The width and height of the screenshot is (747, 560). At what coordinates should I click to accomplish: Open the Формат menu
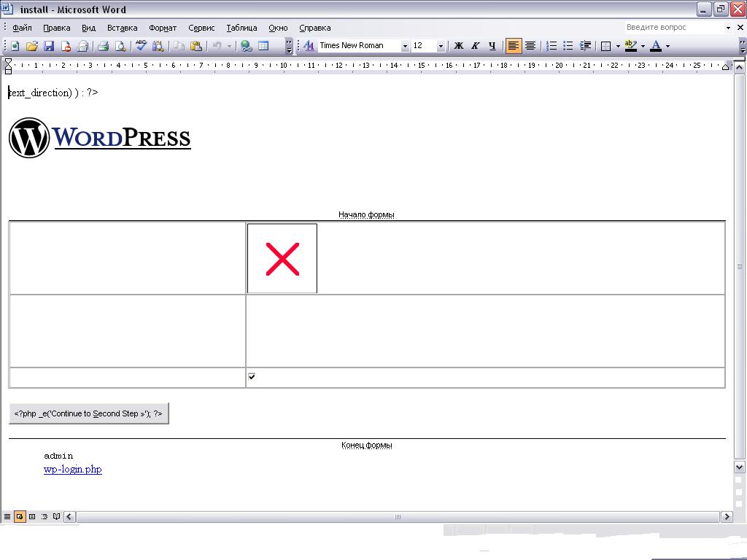(x=163, y=28)
